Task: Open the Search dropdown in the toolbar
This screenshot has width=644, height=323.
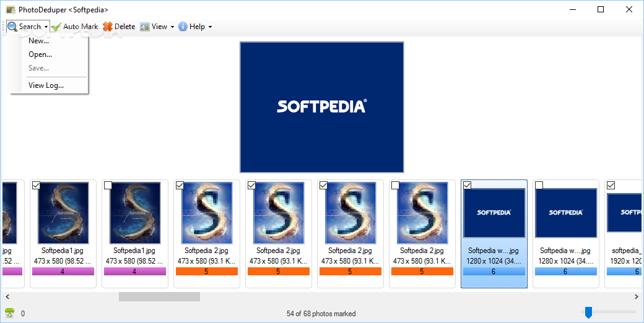Action: (28, 27)
